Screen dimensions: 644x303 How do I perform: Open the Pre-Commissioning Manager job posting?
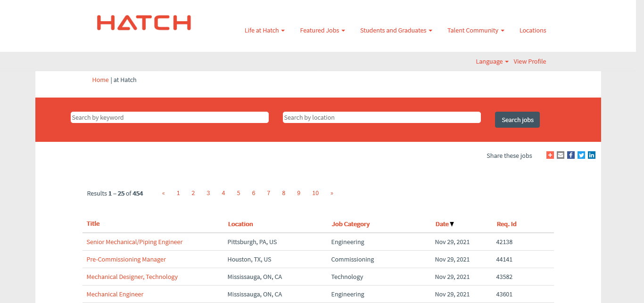126,260
